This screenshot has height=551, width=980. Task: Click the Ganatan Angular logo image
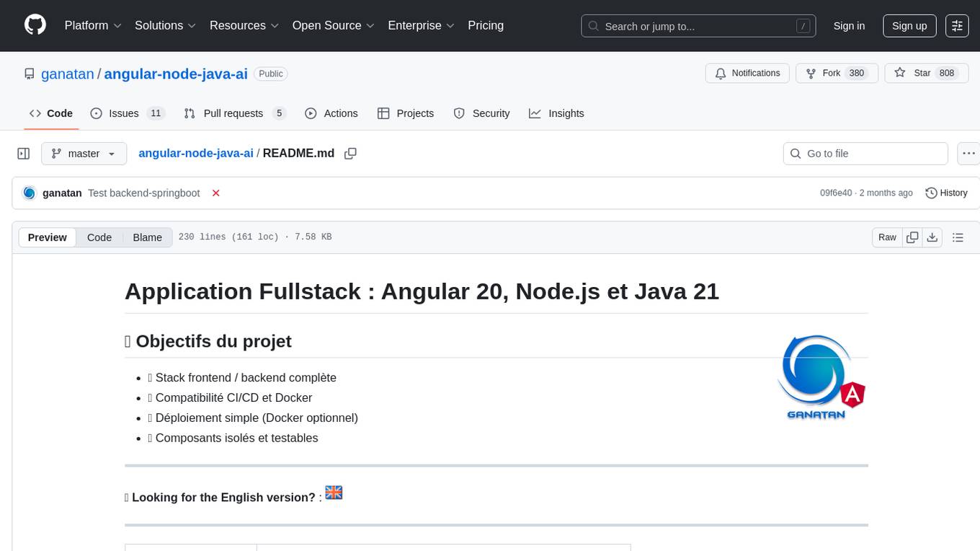click(x=821, y=377)
